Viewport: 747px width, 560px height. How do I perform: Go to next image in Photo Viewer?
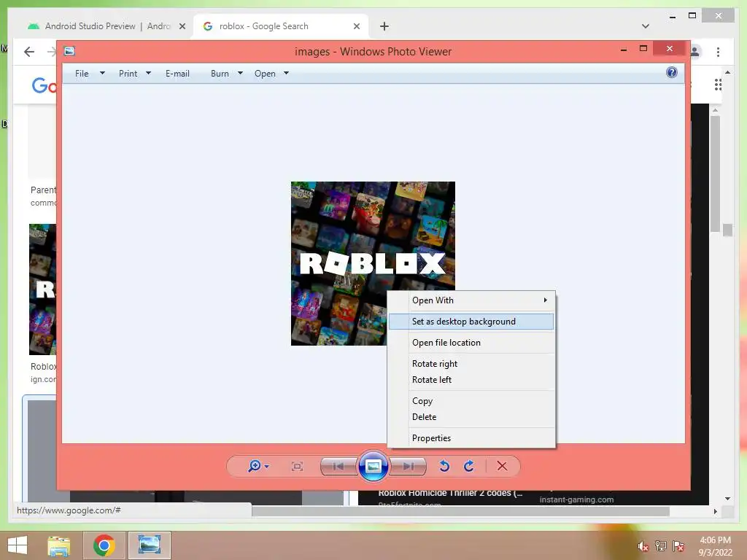point(408,466)
